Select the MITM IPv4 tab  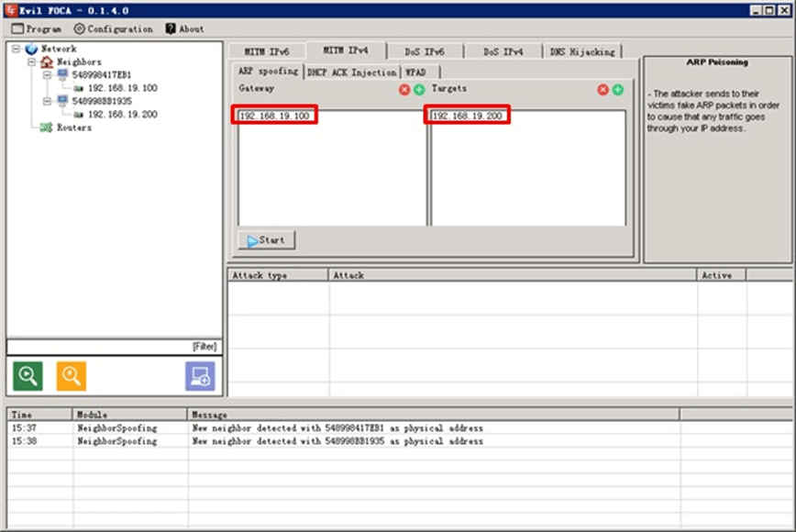346,50
